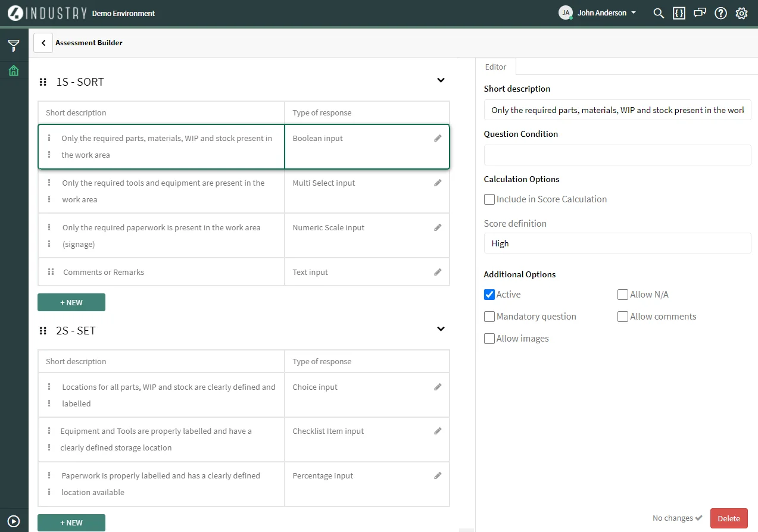This screenshot has height=532, width=758.
Task: Edit response type of Numeric Scale input row
Action: pyautogui.click(x=438, y=227)
